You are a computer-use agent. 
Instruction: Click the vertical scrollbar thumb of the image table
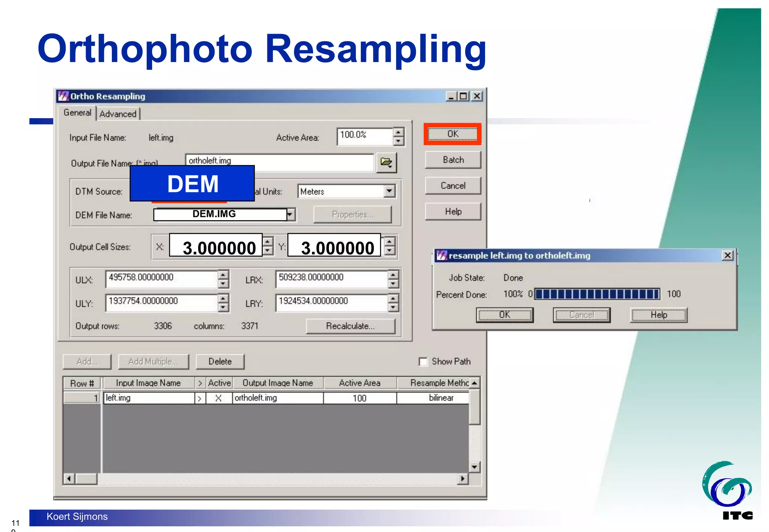[x=475, y=407]
